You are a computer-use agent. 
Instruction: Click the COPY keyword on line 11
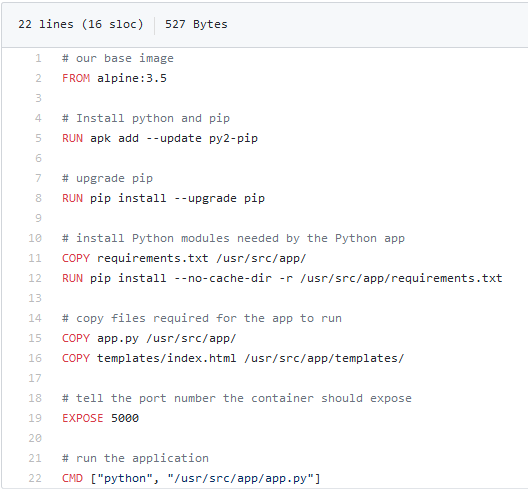click(x=76, y=258)
